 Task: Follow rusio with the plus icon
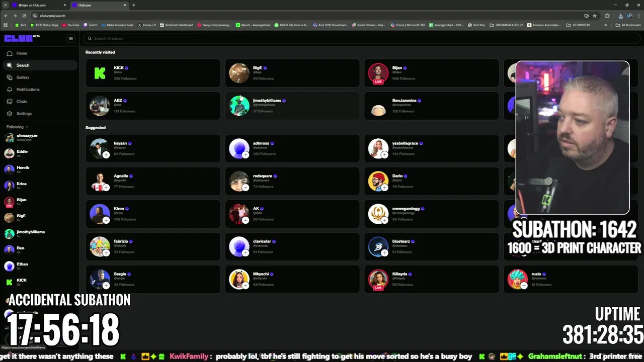(x=524, y=286)
